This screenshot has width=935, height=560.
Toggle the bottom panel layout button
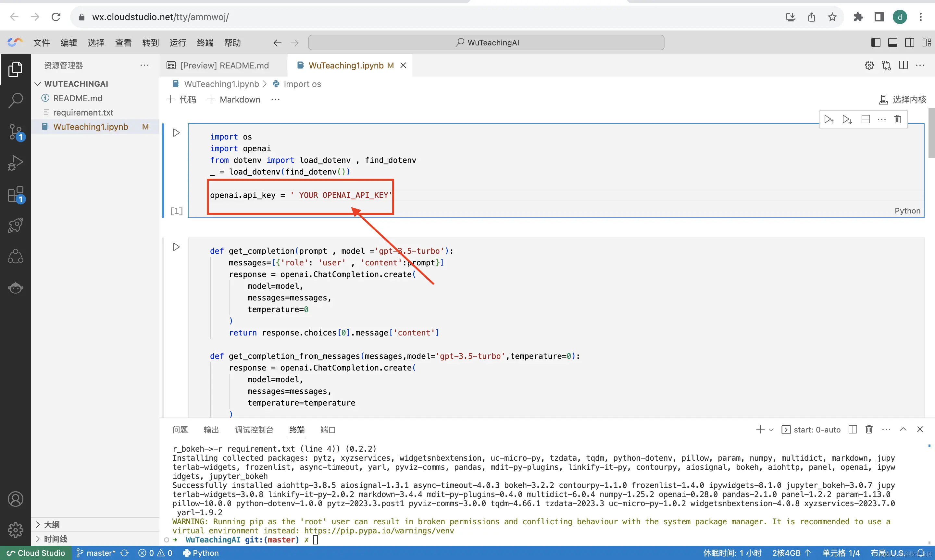pyautogui.click(x=893, y=43)
